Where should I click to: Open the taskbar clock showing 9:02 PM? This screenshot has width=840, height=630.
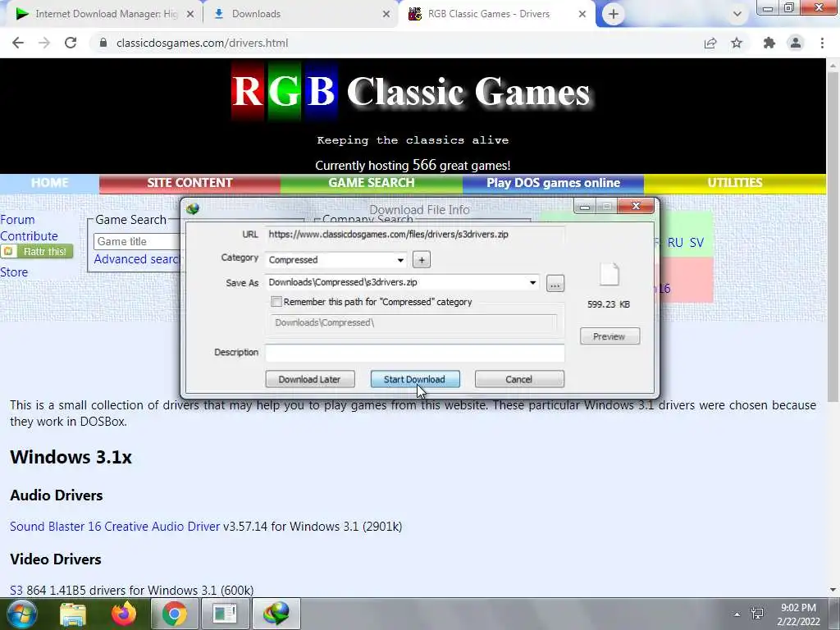tap(798, 614)
